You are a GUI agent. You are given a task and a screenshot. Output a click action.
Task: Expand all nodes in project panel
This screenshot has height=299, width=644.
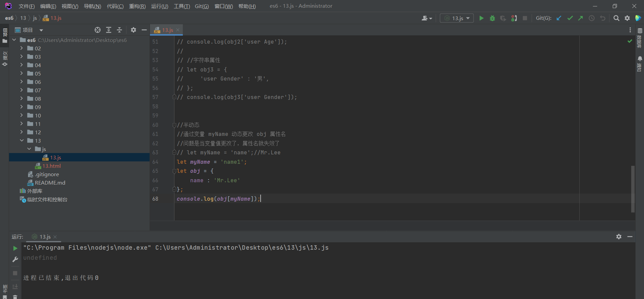click(109, 30)
